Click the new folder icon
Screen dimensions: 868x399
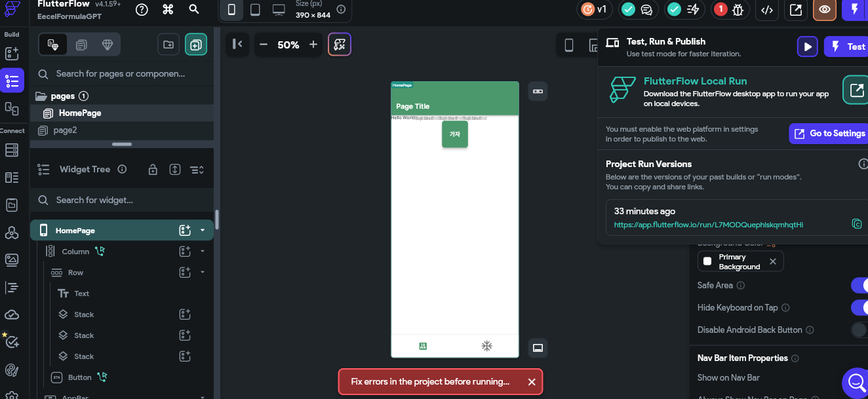(168, 45)
